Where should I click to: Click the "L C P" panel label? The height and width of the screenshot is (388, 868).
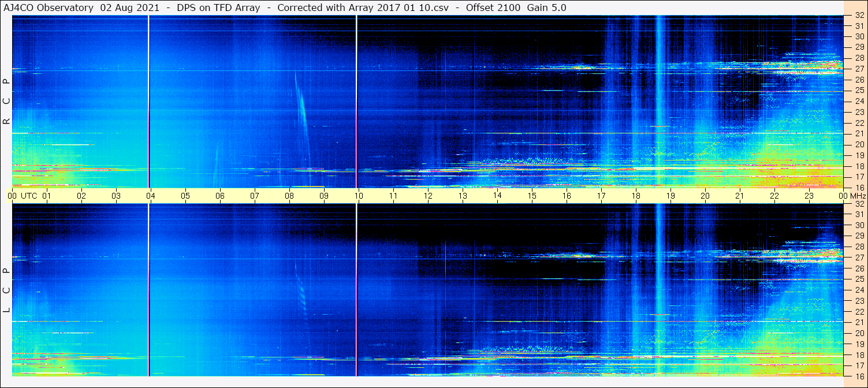point(6,290)
